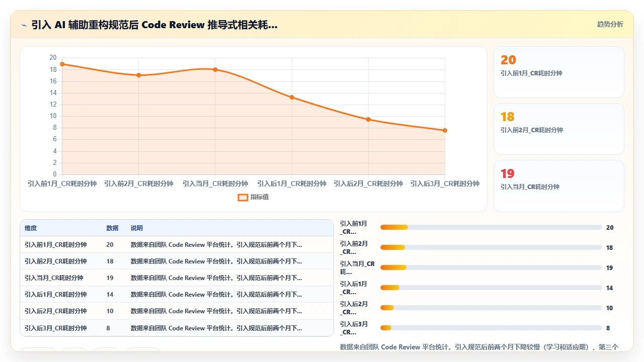The image size is (644, 362).
Task: Click the x-axis label 引入前1月_CR耗时分钟 under the chart
Action: [62, 184]
